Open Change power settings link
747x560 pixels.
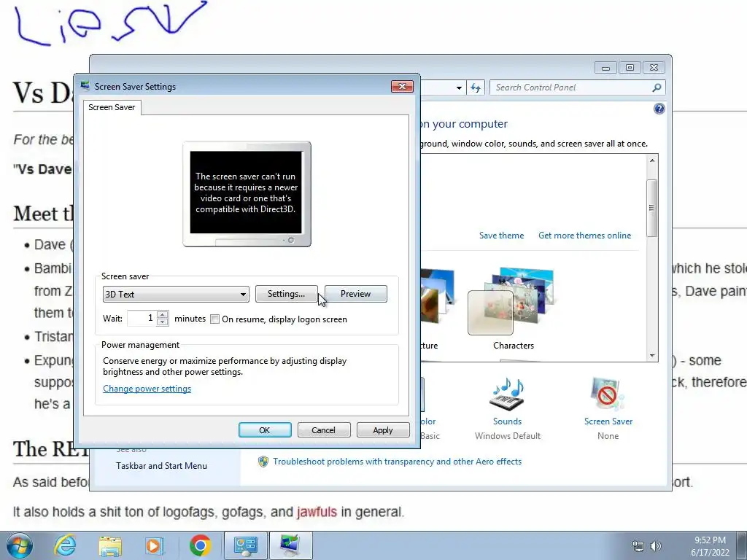147,389
